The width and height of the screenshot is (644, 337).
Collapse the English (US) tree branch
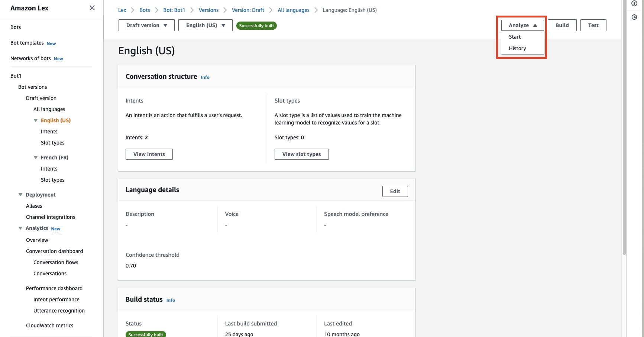36,120
